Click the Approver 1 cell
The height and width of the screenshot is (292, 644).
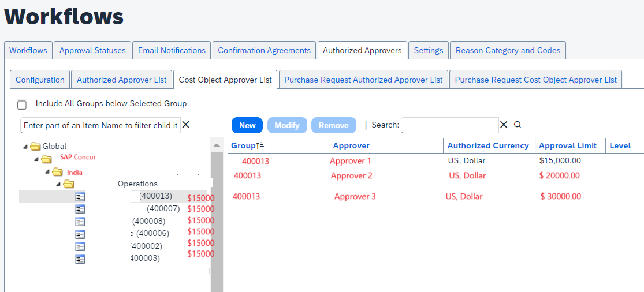click(x=351, y=161)
